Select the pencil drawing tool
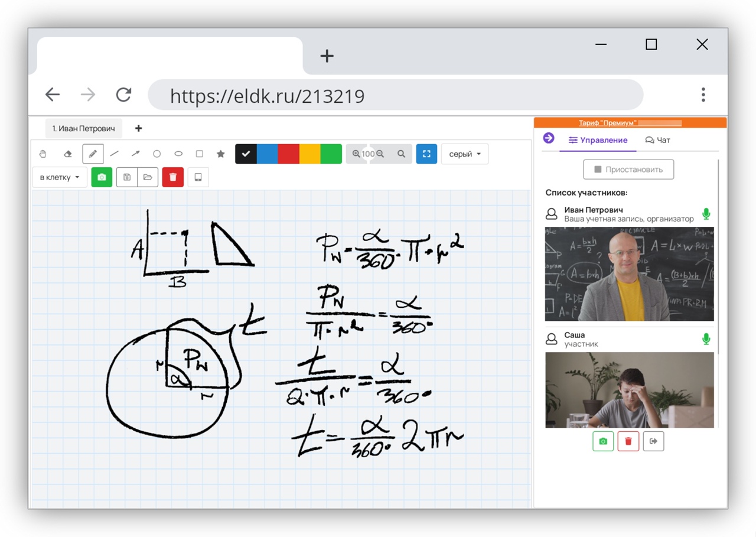 (x=93, y=154)
